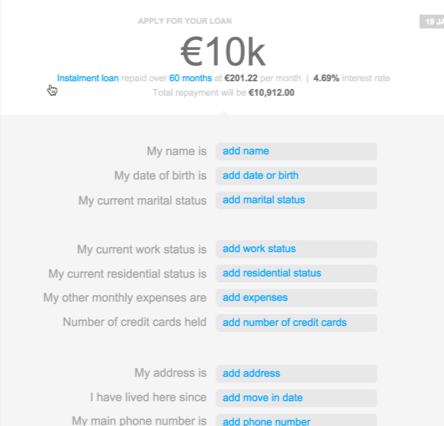Set the add number of credit cards field
Viewport: 444px width, 426px height.
[296, 323]
